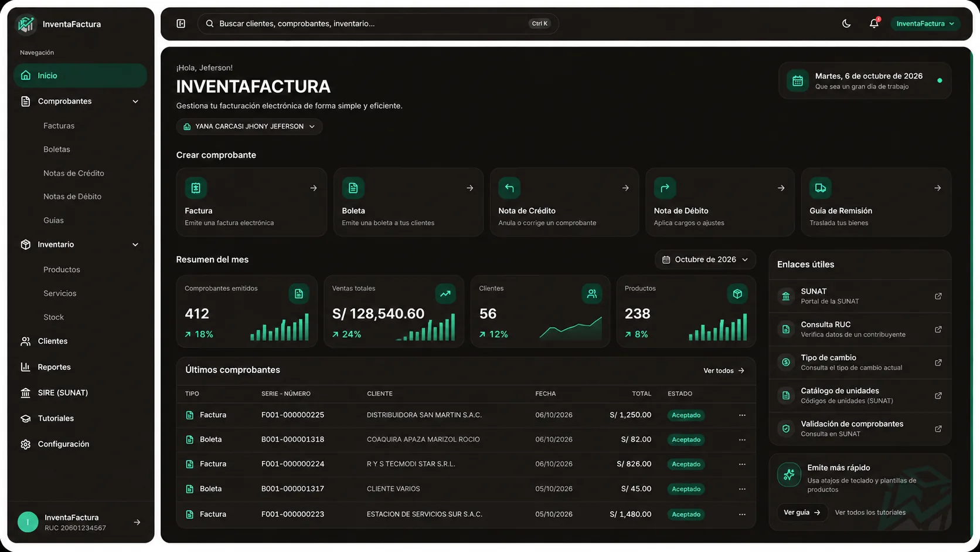Click the Ver guía button

802,513
